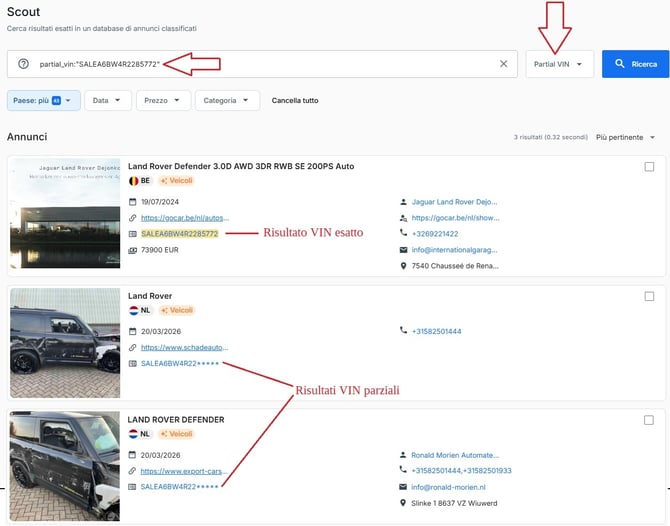670x526 pixels.
Task: Click NL flag badge on LAND ROVER DEFENDER listing
Action: pos(139,434)
